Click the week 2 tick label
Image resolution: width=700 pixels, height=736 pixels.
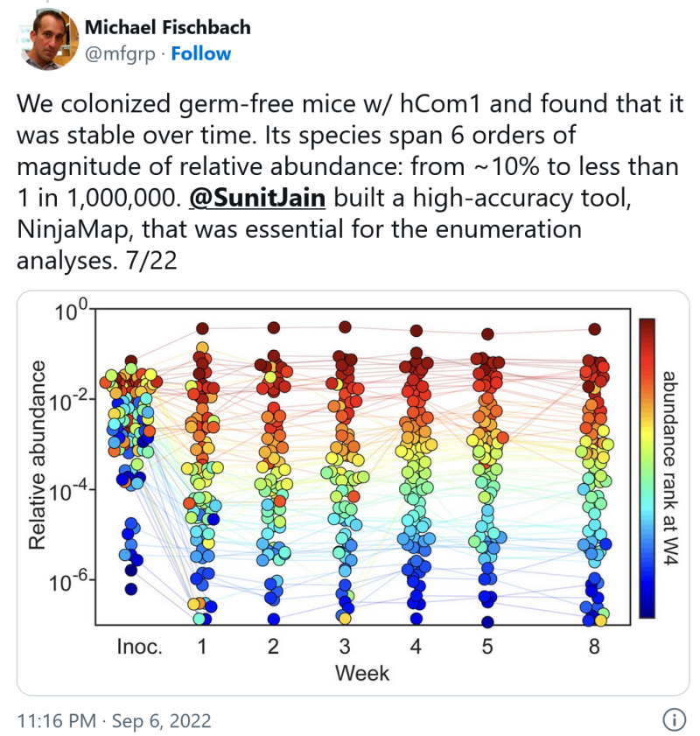[273, 648]
